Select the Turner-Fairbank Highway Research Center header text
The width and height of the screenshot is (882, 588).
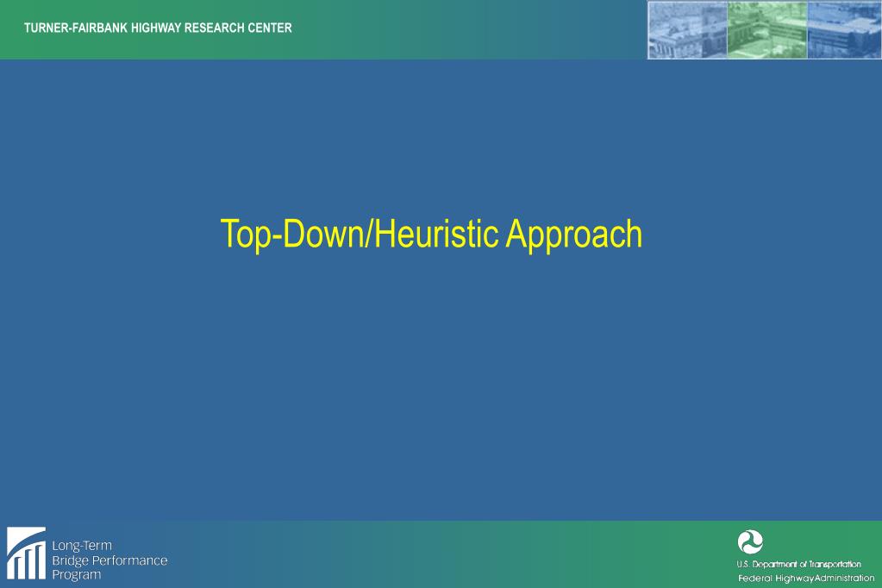click(x=158, y=28)
